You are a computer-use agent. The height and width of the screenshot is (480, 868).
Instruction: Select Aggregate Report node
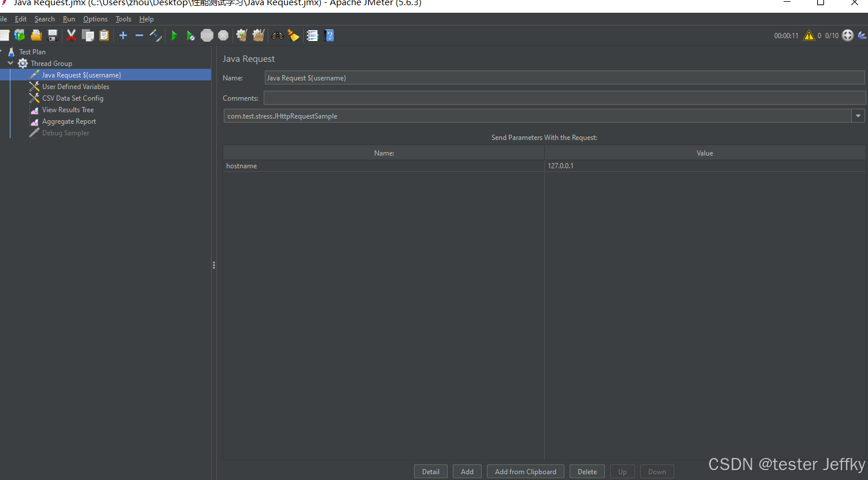(x=69, y=121)
